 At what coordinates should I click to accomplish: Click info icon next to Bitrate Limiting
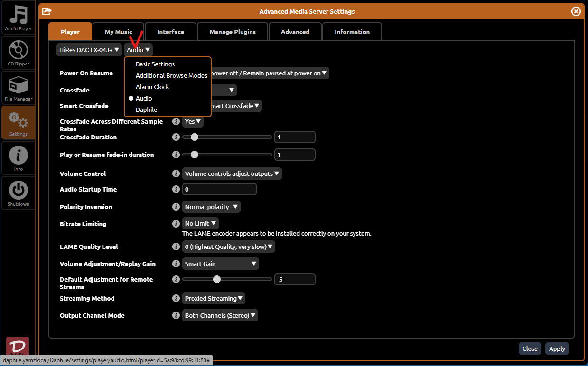tap(176, 223)
